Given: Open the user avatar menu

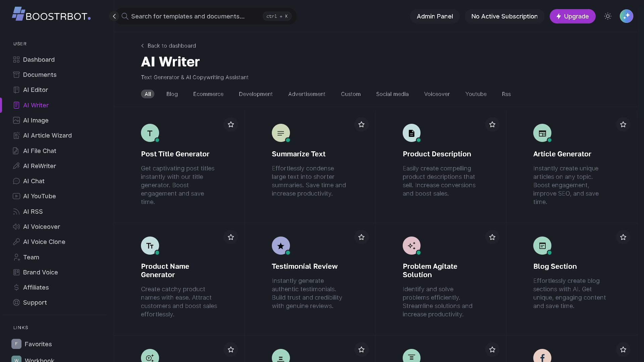Looking at the screenshot, I should pos(626,16).
